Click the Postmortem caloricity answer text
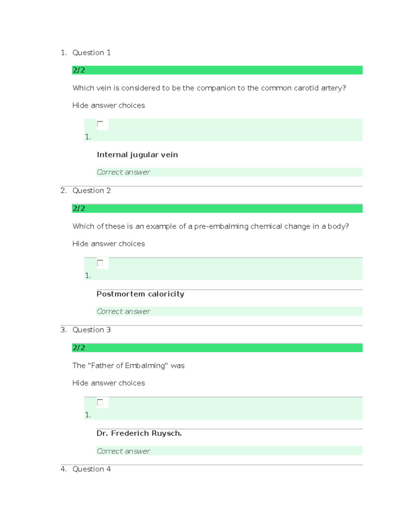411x532 pixels. click(140, 294)
